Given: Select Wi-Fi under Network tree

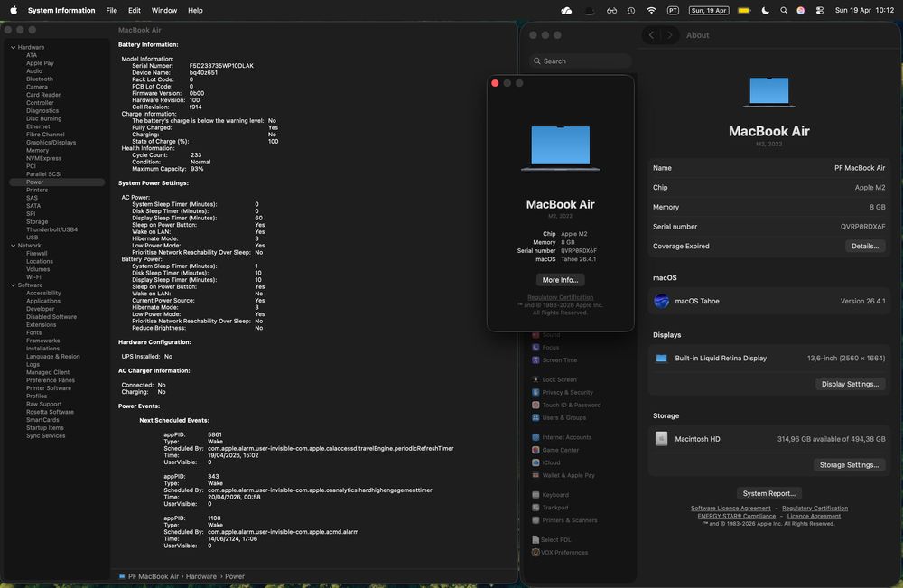Looking at the screenshot, I should tap(33, 277).
